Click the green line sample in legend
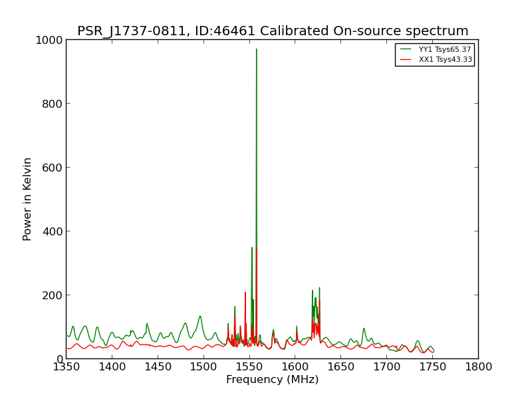 coord(406,49)
